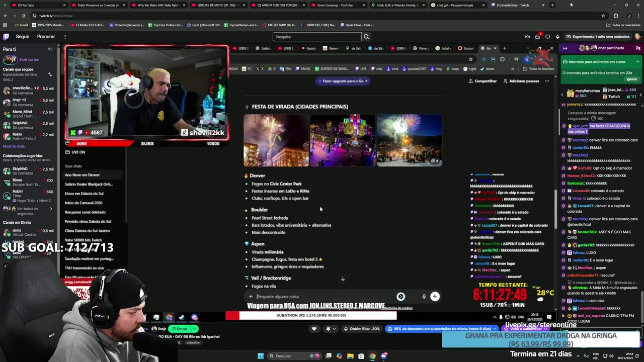Click the Pesquisa search field

(x=317, y=37)
